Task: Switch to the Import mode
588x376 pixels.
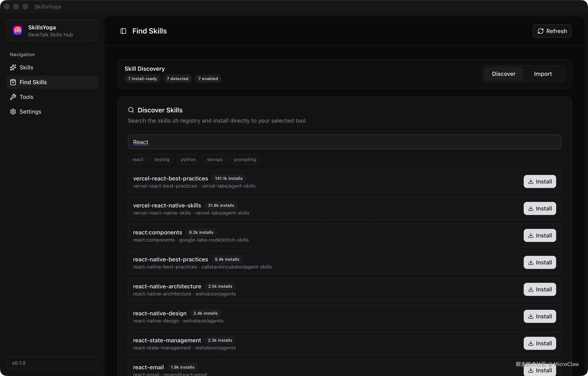Action: pos(543,74)
